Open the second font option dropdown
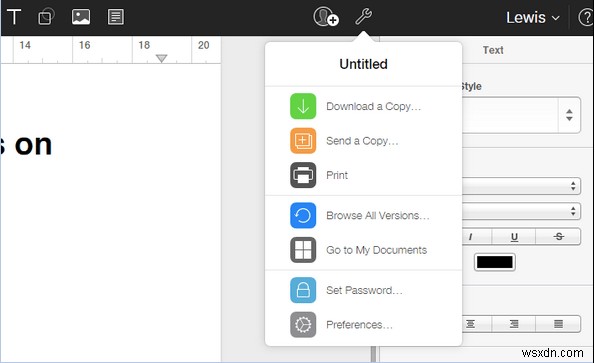Screen dimensions: 595x363 (521, 211)
